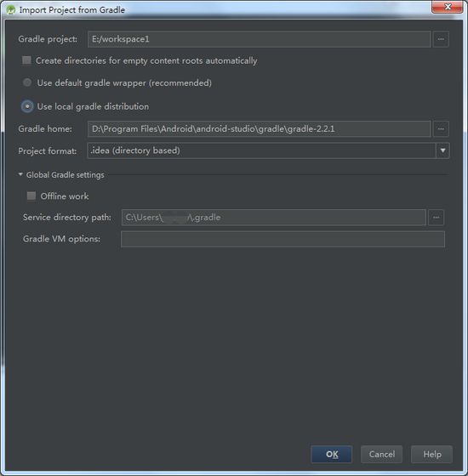
Task: Browse for Gradle home directory
Action: click(441, 129)
